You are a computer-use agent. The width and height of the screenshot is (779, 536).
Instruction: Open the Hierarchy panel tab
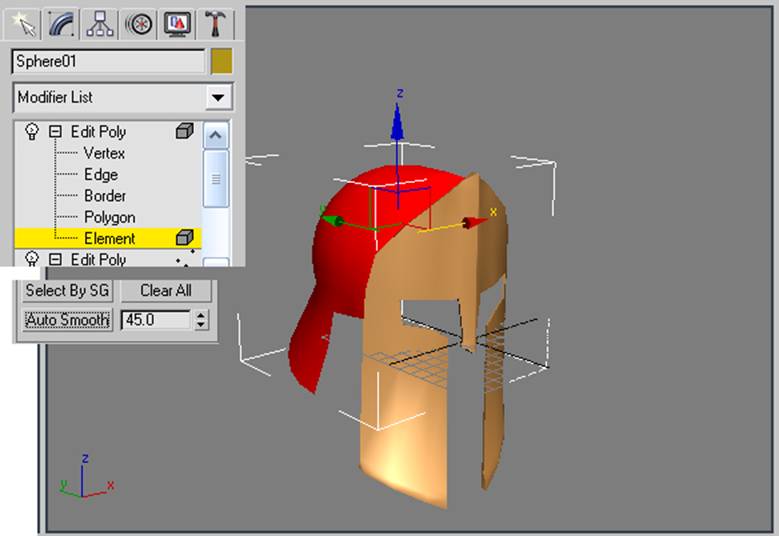point(100,22)
